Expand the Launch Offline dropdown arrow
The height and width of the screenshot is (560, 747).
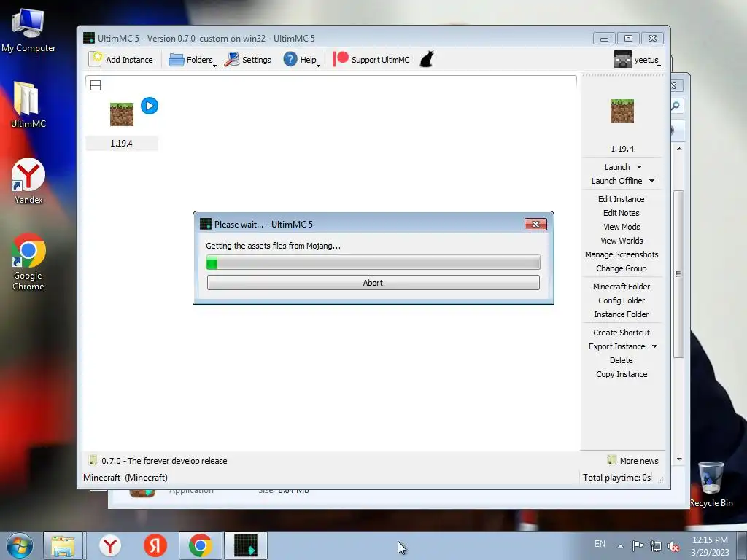(651, 181)
